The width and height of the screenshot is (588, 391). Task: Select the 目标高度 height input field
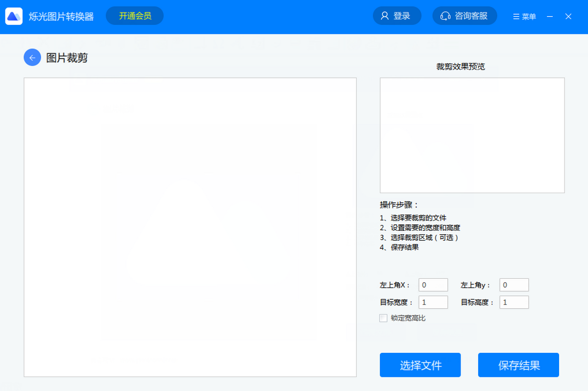514,302
